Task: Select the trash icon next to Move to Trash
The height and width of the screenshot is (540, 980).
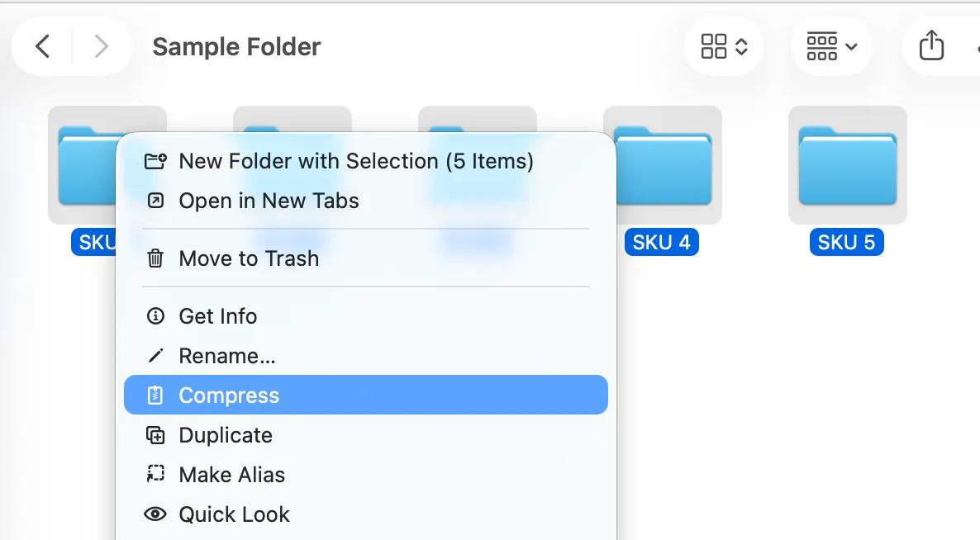Action: pyautogui.click(x=155, y=258)
